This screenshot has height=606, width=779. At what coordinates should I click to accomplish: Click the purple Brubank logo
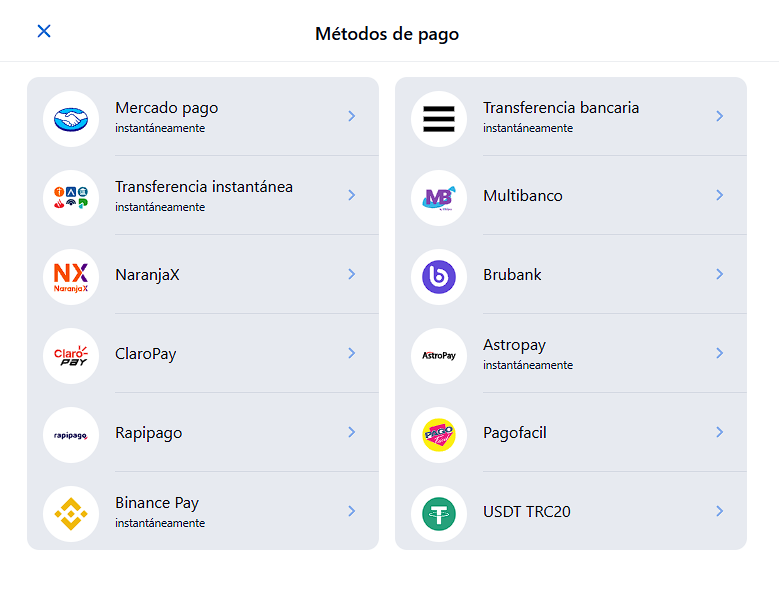coord(439,276)
